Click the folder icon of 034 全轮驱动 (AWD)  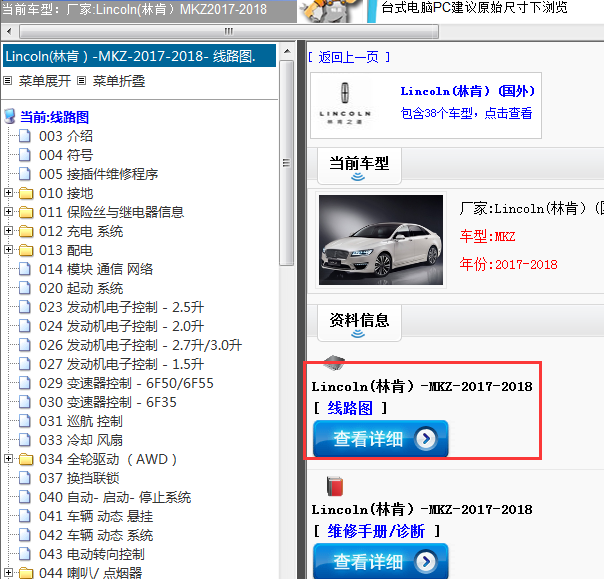click(26, 459)
